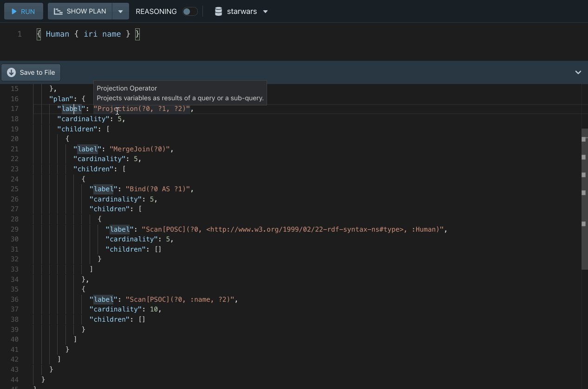The width and height of the screenshot is (588, 389).
Task: Click the Show Plan diagram icon
Action: click(x=58, y=12)
